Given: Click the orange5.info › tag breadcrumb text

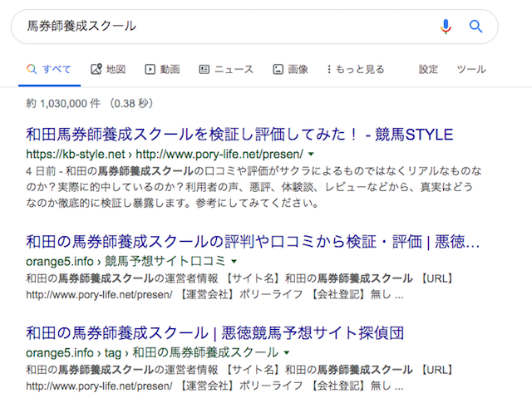Looking at the screenshot, I should tap(152, 352).
